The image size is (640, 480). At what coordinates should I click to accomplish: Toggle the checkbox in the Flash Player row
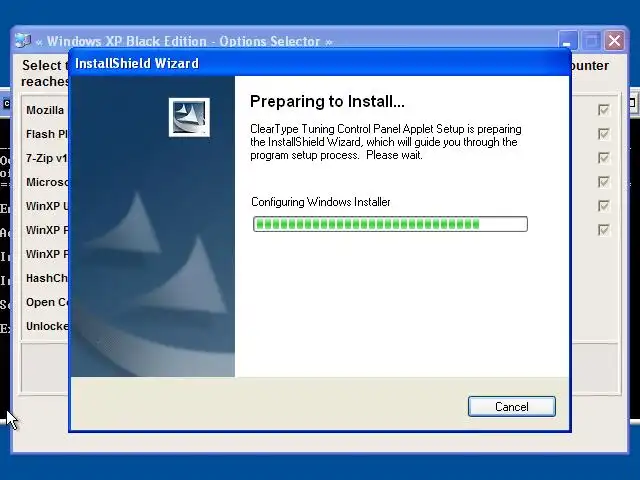(x=604, y=134)
